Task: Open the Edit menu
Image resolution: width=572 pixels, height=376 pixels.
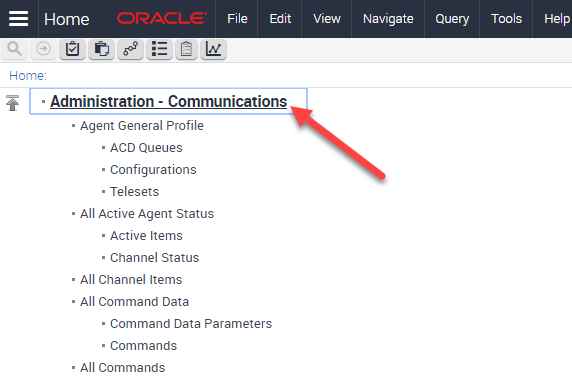Action: pos(280,19)
